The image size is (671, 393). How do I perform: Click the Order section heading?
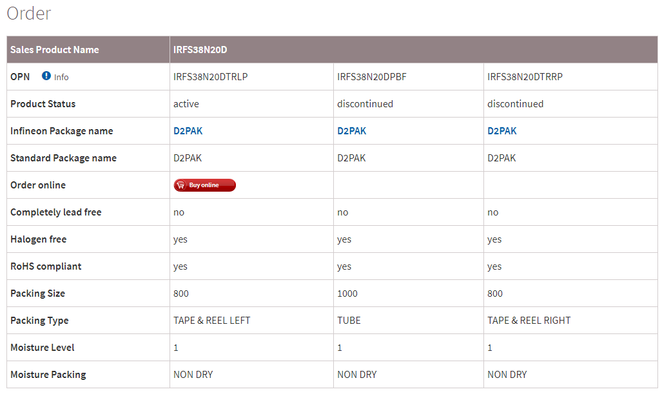[29, 14]
